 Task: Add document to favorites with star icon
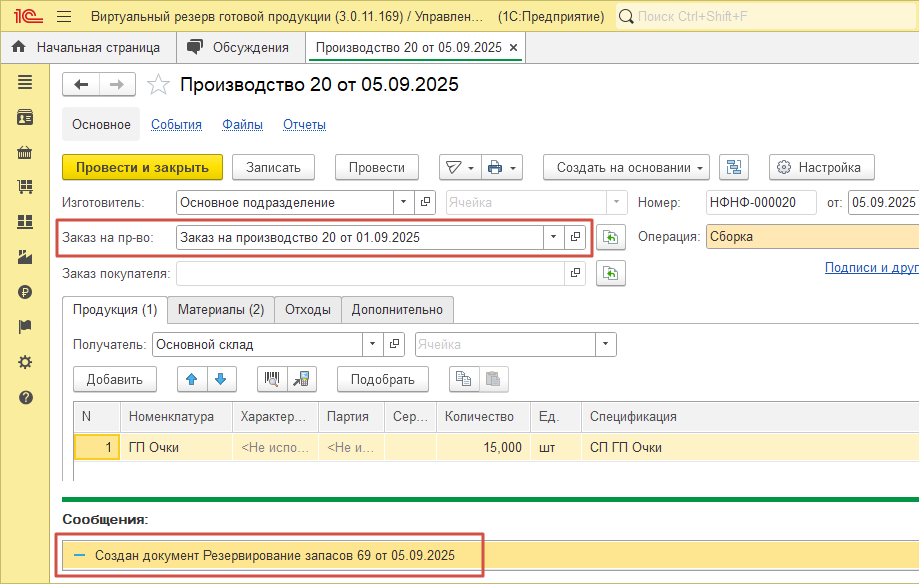(158, 85)
